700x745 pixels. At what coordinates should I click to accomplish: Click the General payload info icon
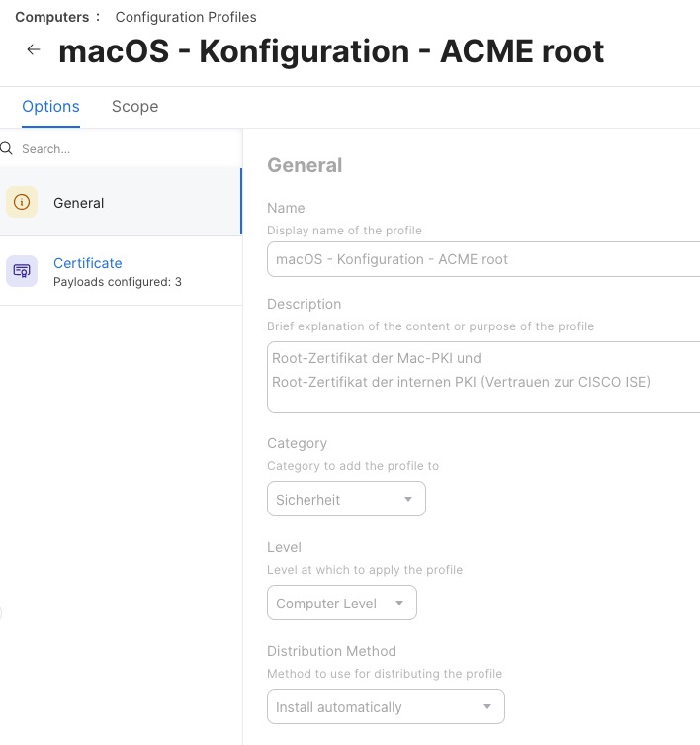pos(22,203)
